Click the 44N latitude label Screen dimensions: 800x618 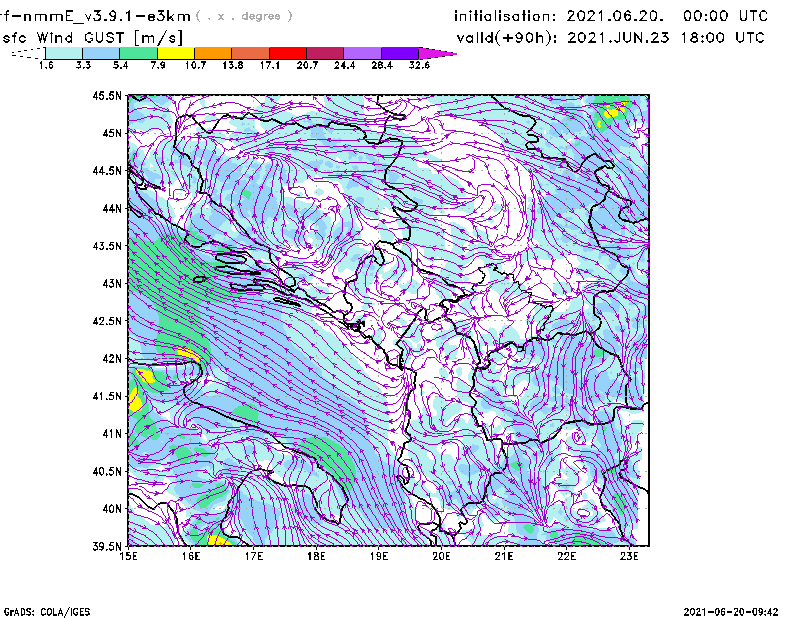click(112, 208)
